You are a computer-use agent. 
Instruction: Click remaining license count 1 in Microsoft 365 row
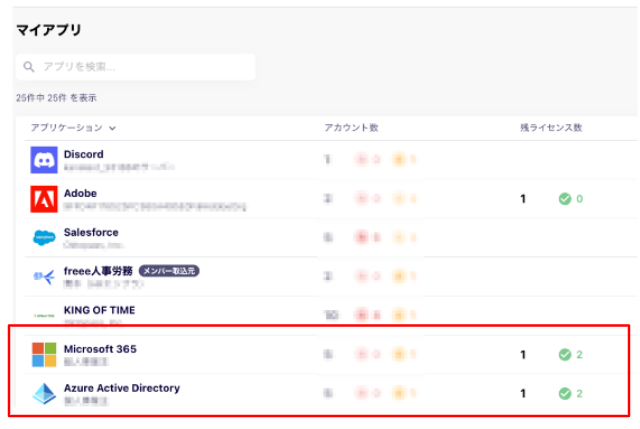click(523, 355)
